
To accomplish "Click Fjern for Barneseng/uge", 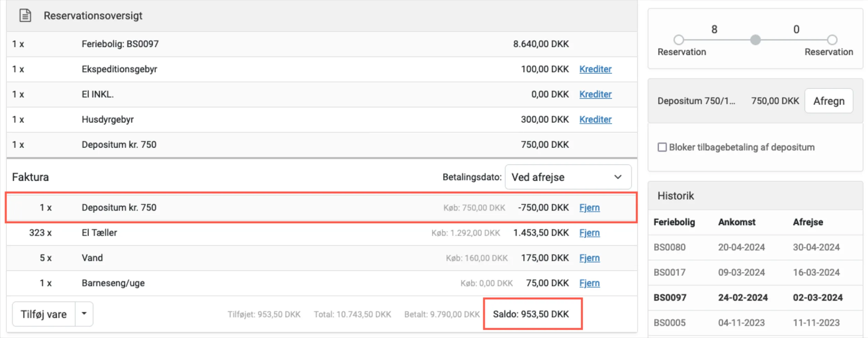I will pos(589,283).
